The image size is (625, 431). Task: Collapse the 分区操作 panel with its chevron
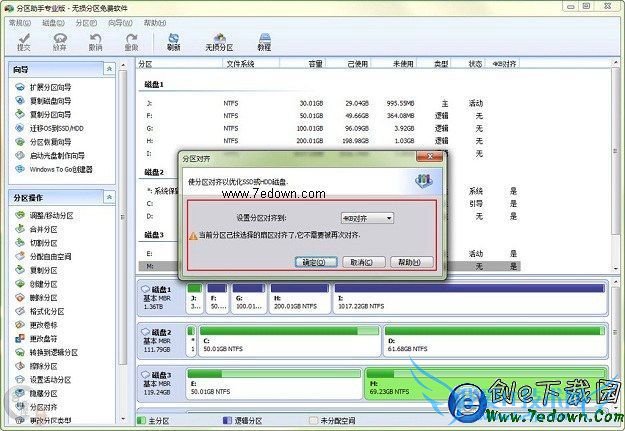109,198
